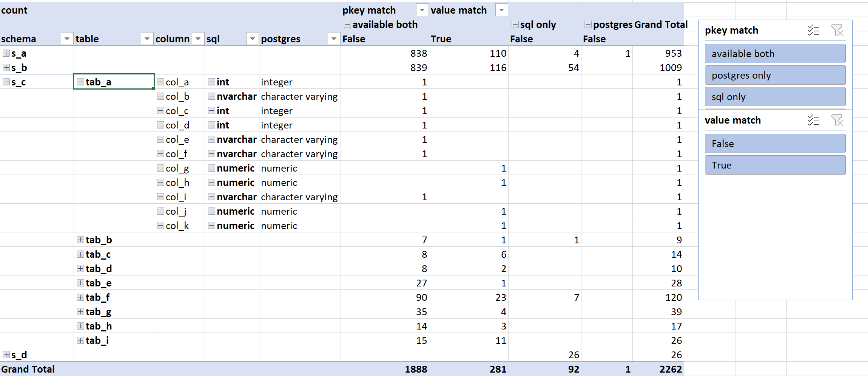The width and height of the screenshot is (868, 376).
Task: Open the sql filter dropdown
Action: click(x=252, y=39)
